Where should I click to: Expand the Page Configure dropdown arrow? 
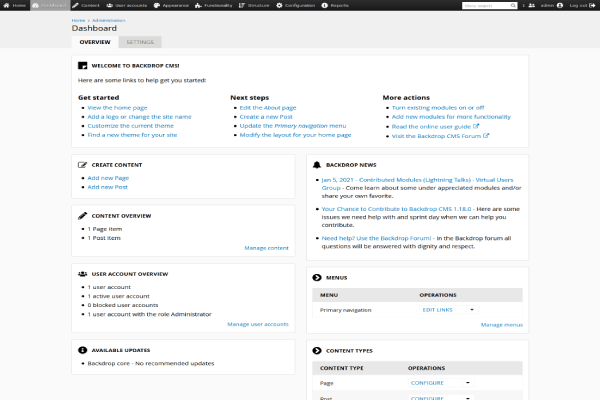coord(468,383)
